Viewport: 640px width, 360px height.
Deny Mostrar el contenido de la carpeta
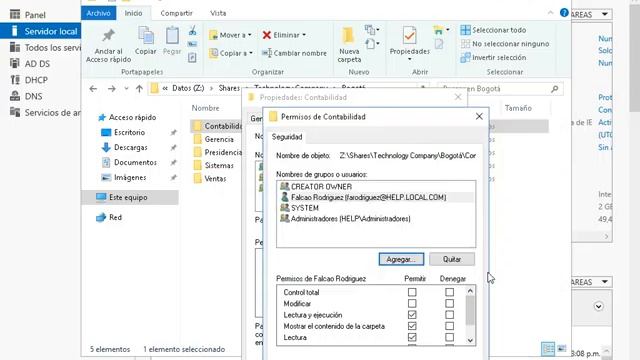coord(449,326)
